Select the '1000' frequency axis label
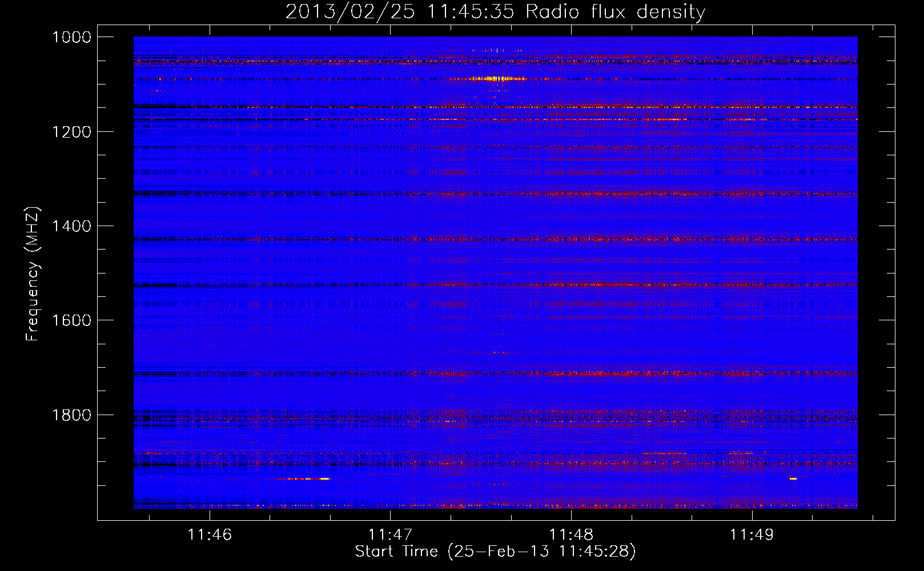The width and height of the screenshot is (924, 571). (x=71, y=37)
